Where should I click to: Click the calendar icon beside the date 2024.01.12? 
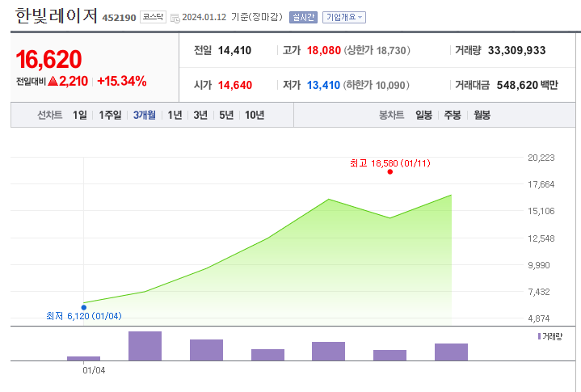[175, 18]
